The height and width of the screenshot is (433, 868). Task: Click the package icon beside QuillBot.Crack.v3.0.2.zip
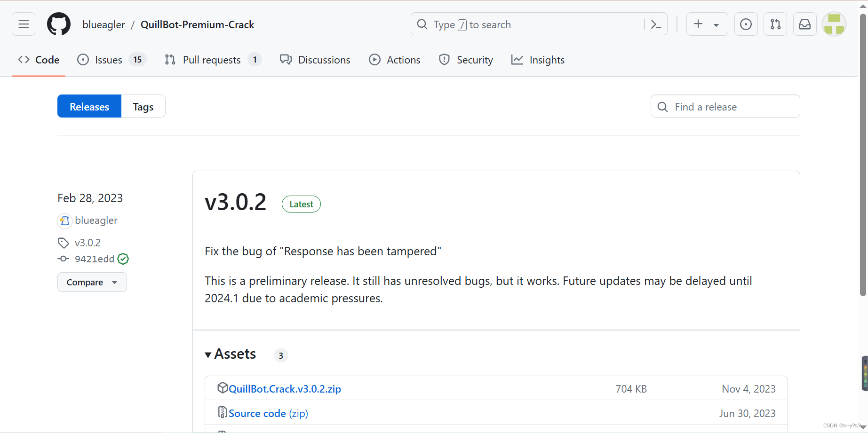click(x=223, y=388)
